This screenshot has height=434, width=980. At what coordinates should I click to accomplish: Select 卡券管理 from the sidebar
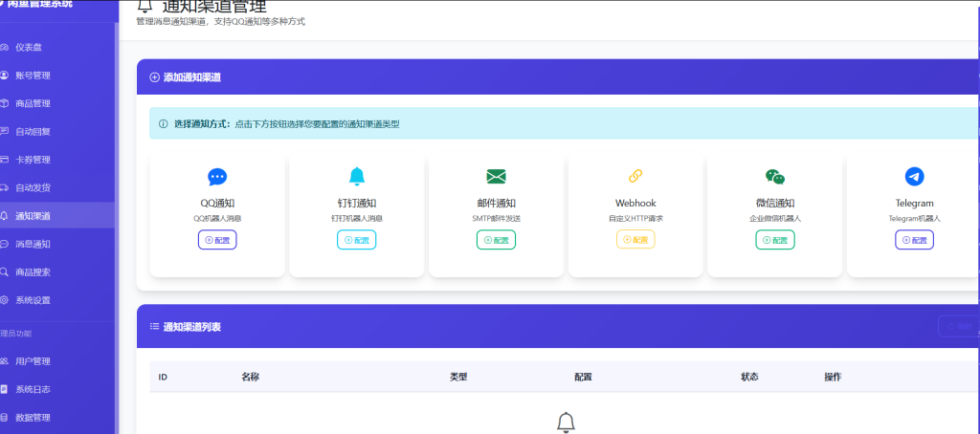pyautogui.click(x=32, y=160)
